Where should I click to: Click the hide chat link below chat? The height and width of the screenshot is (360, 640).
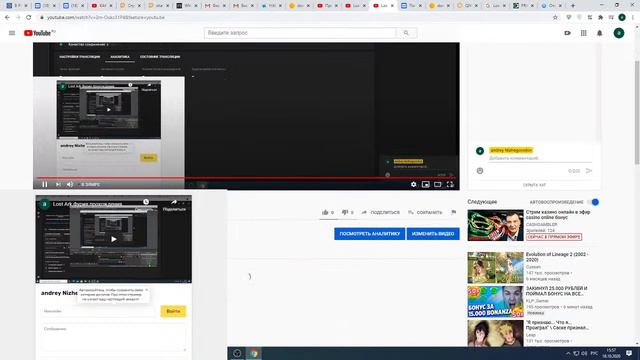point(534,185)
